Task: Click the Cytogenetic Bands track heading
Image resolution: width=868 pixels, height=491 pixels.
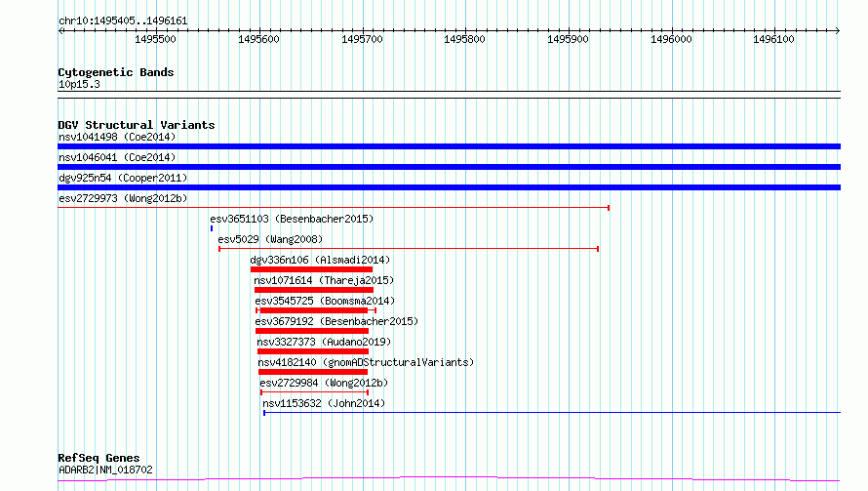Action: (x=116, y=72)
